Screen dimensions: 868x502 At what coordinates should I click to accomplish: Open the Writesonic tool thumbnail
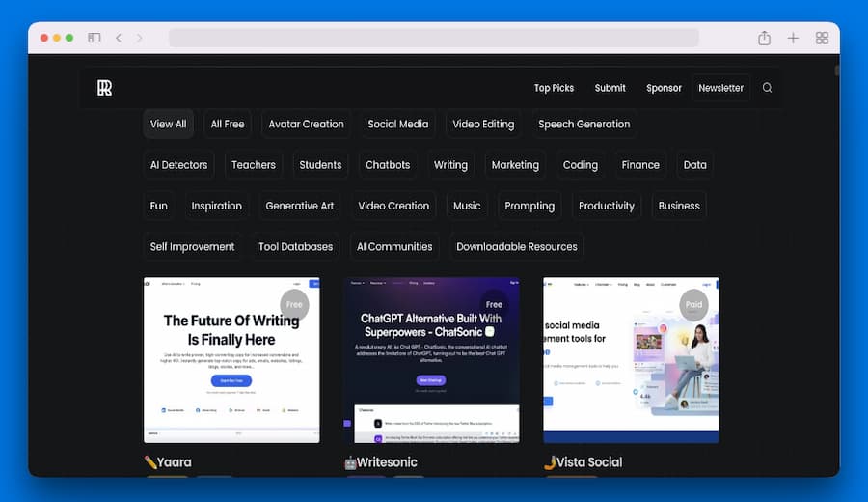pyautogui.click(x=431, y=360)
